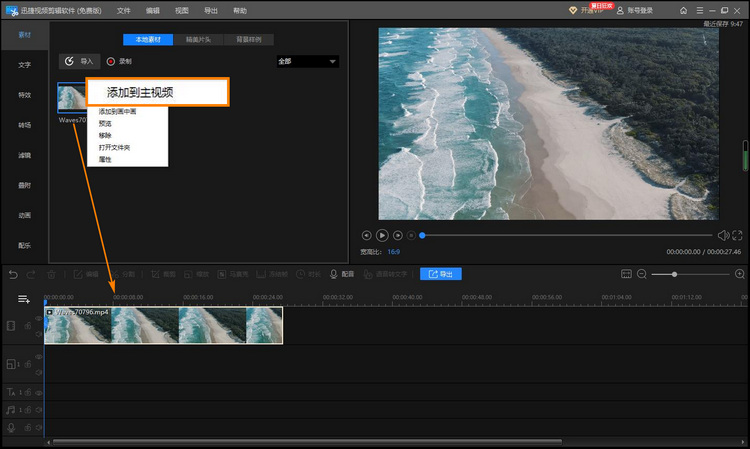Viewport: 750px width, 449px height.
Task: Click the add track icon above track headers
Action: pyautogui.click(x=23, y=299)
